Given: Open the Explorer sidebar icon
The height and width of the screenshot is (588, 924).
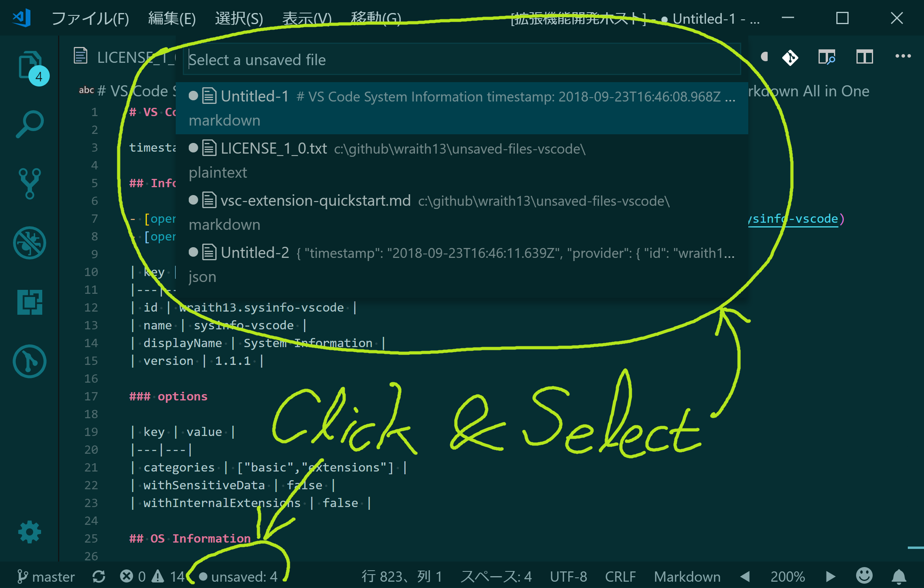Looking at the screenshot, I should click(x=30, y=65).
